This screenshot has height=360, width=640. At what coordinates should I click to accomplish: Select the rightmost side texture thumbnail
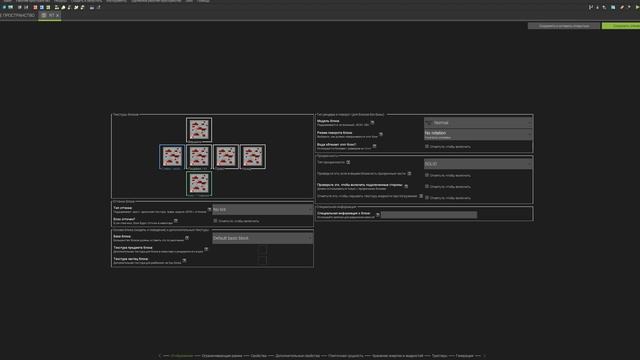click(253, 157)
